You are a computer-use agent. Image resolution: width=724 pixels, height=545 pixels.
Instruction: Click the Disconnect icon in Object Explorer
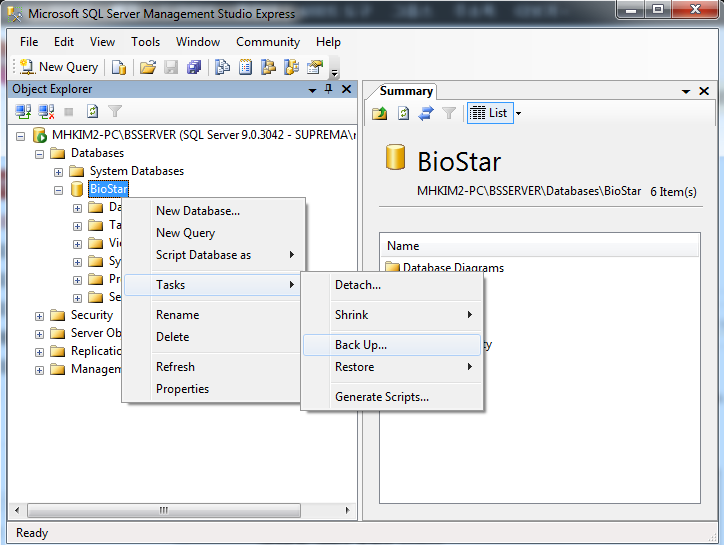pos(46,112)
